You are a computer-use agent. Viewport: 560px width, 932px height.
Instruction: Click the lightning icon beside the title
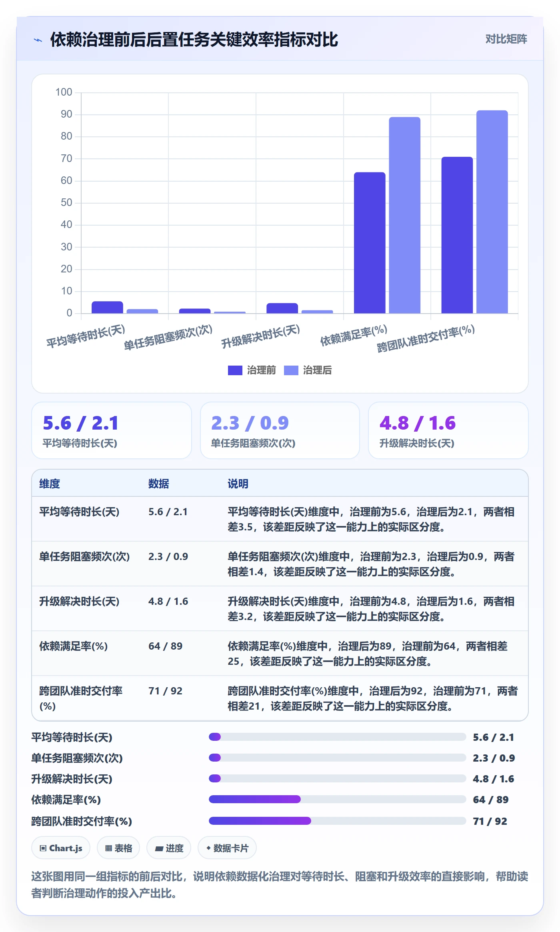coord(38,40)
